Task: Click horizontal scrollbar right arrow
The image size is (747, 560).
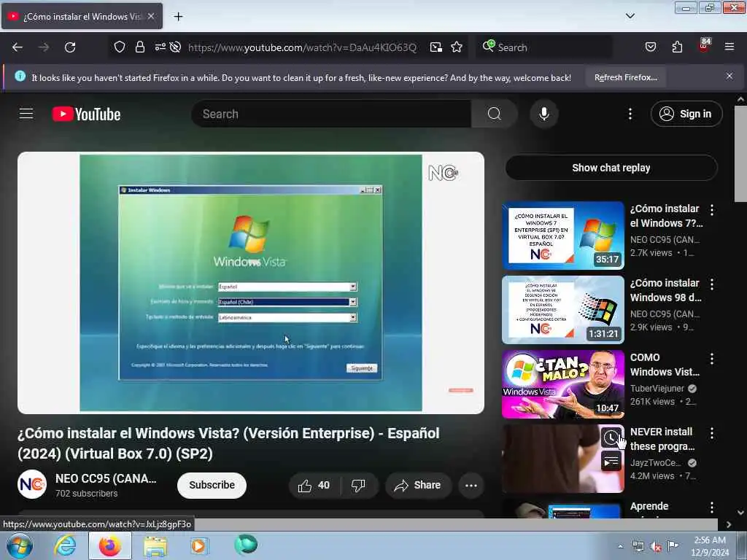Action: pos(729,524)
